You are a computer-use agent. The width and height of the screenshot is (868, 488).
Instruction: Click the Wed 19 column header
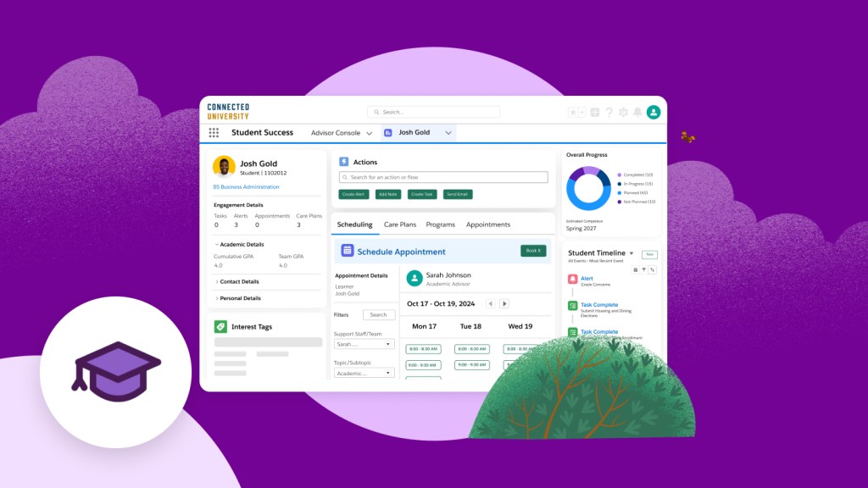[x=520, y=326]
